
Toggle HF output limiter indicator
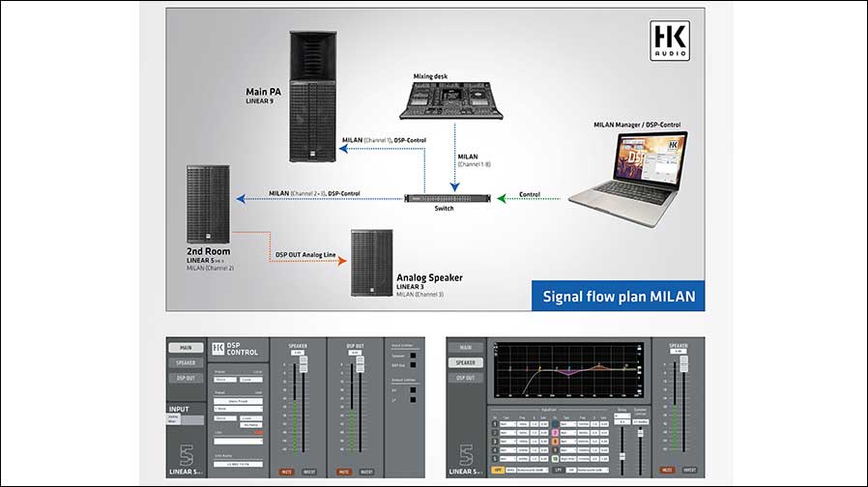(x=413, y=390)
